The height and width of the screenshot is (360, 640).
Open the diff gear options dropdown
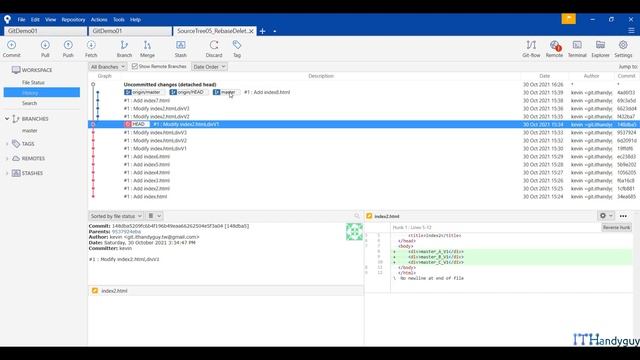[606, 216]
